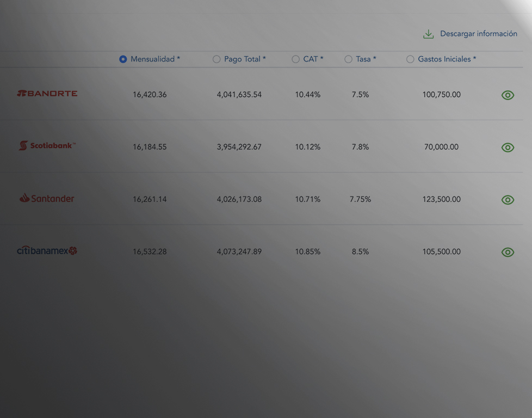The height and width of the screenshot is (418, 532).
Task: Click the Scotiabank logo
Action: (x=47, y=146)
